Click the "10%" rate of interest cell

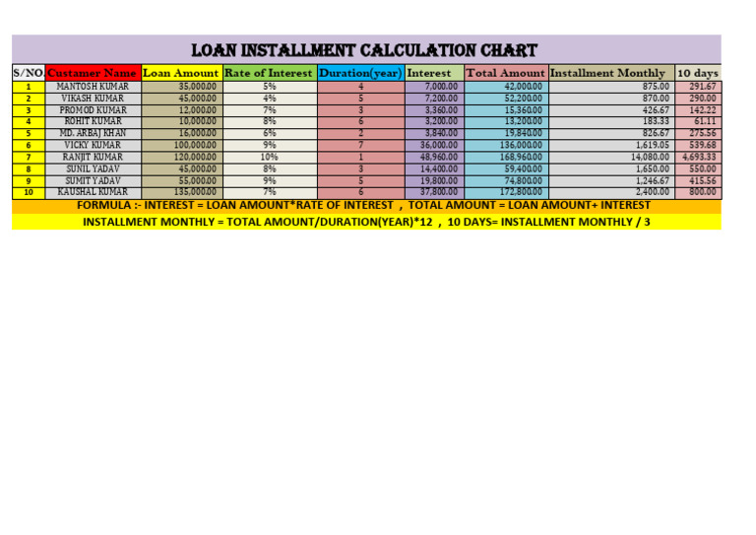click(x=270, y=158)
